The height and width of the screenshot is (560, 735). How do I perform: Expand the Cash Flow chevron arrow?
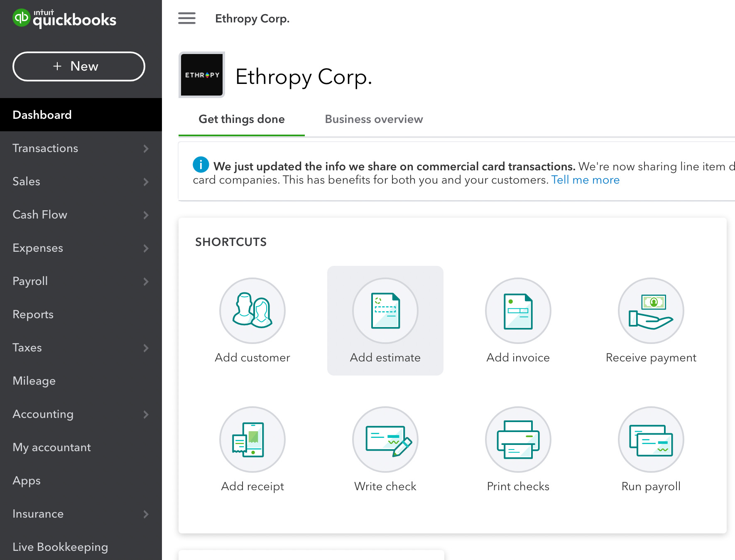coord(146,215)
